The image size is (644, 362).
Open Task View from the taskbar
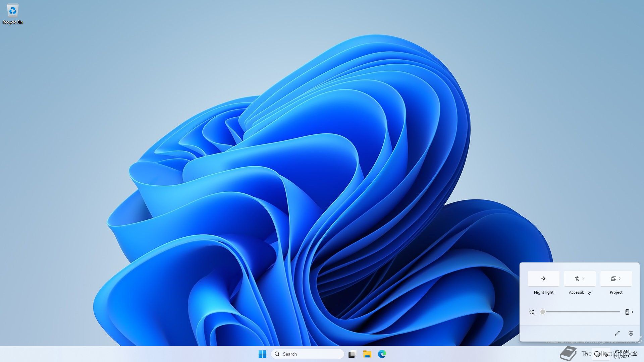point(352,354)
